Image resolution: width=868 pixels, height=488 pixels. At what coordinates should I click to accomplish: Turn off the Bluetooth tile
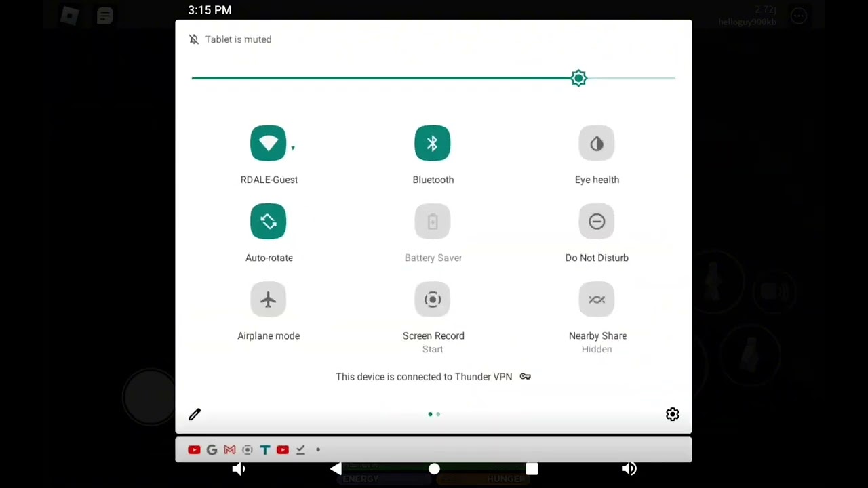[x=433, y=143]
